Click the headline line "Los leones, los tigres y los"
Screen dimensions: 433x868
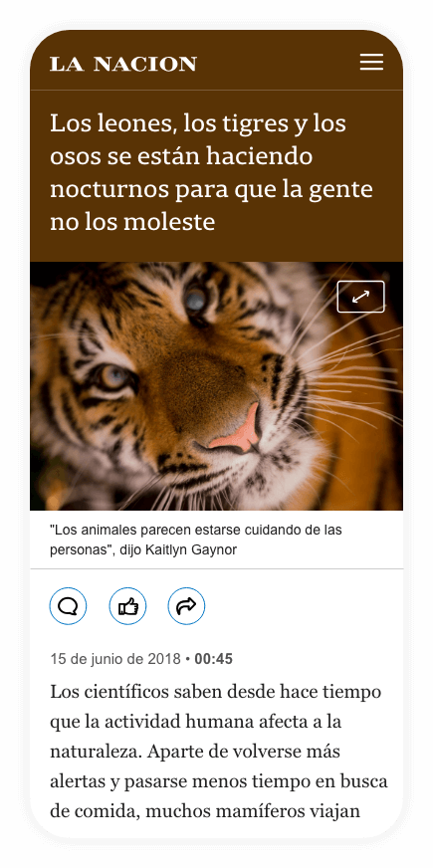tap(198, 123)
